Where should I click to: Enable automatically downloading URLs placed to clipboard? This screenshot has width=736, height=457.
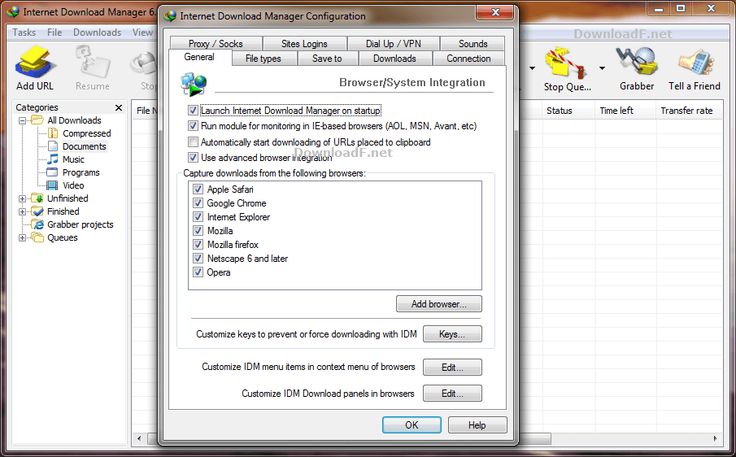193,142
